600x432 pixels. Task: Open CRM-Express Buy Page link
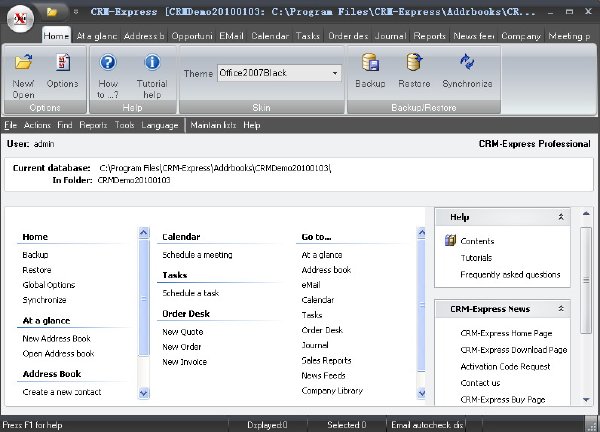pos(503,399)
